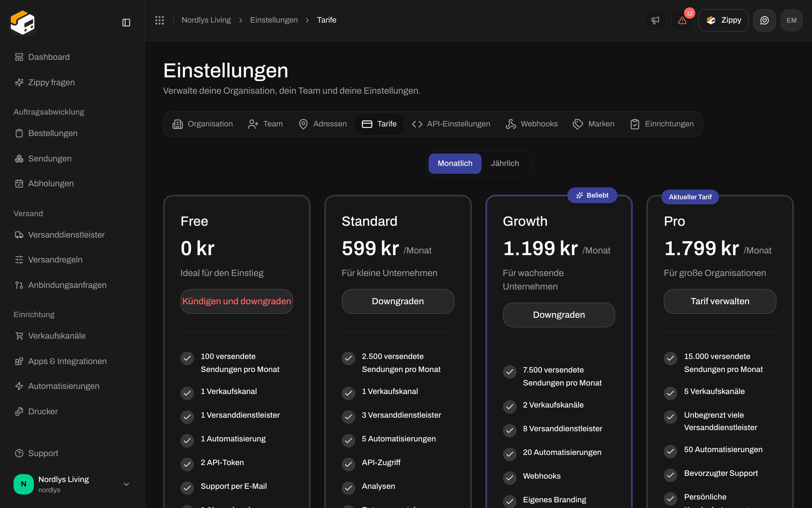Open Anbindungsanfragen in sidebar

point(72,285)
